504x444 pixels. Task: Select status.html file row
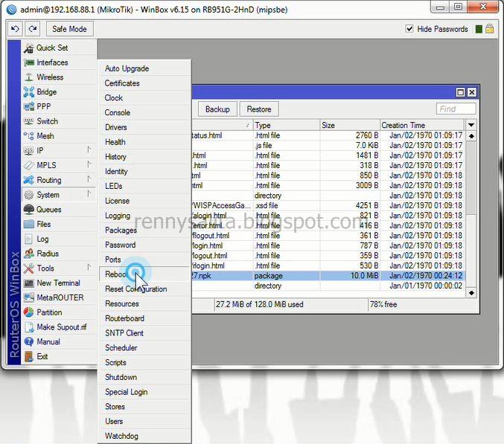pos(328,135)
